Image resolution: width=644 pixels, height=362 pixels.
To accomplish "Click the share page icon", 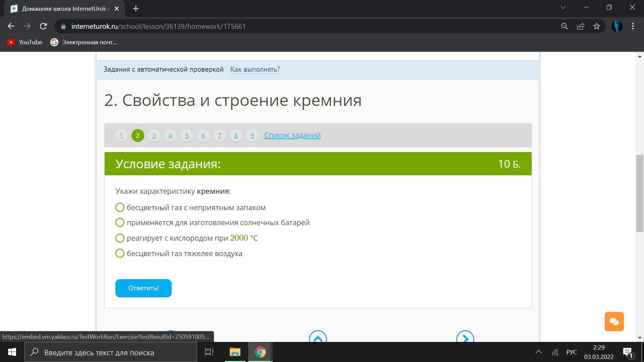I will pyautogui.click(x=580, y=26).
